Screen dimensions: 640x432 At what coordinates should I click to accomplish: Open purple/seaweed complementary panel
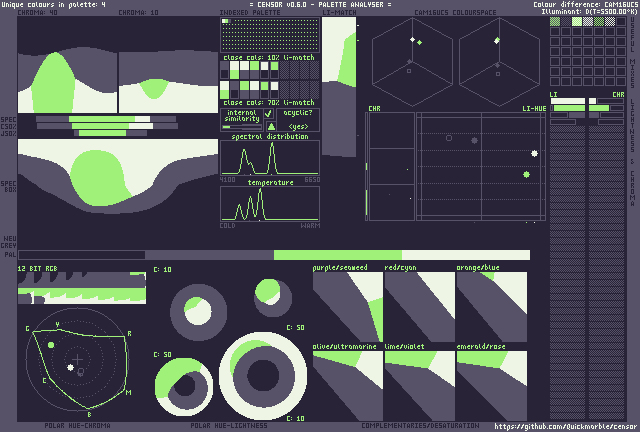point(348,307)
